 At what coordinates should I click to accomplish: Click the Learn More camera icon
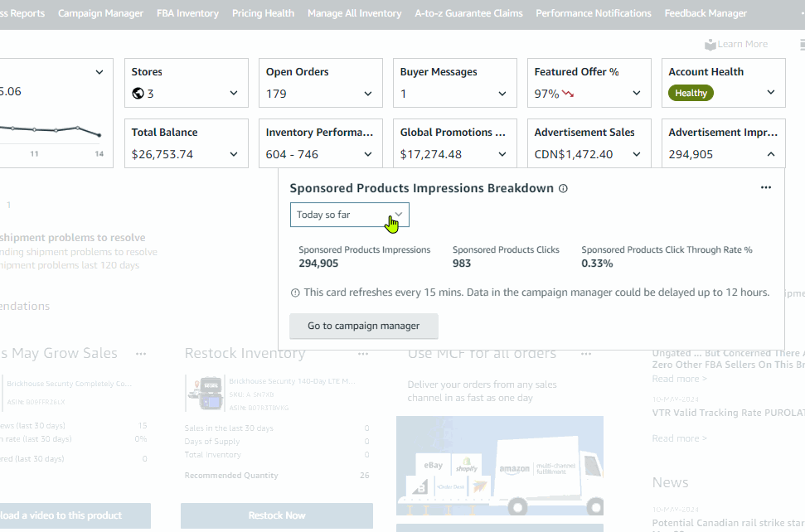pos(710,45)
